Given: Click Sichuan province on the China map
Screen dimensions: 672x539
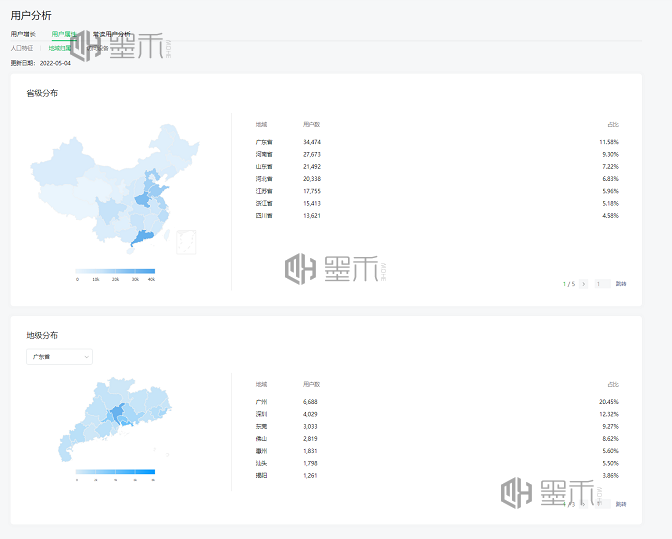Looking at the screenshot, I should pyautogui.click(x=109, y=211).
